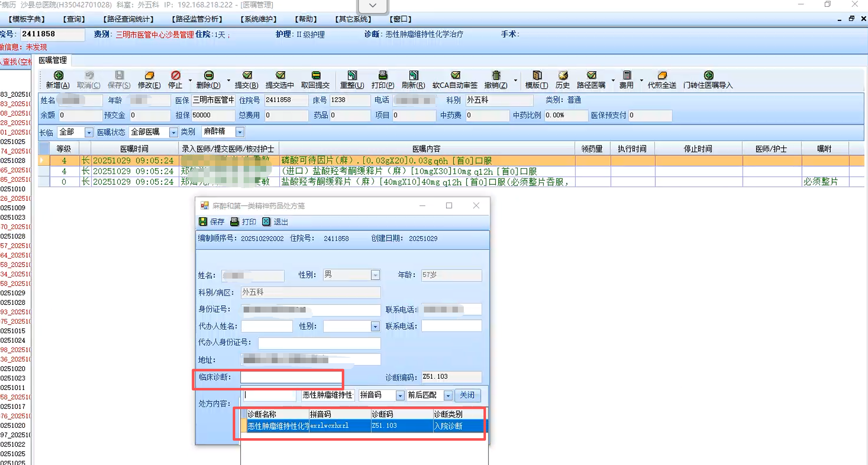Click the 打印(P) print toolbar icon
Viewport: 868px width, 465px height.
(382, 76)
